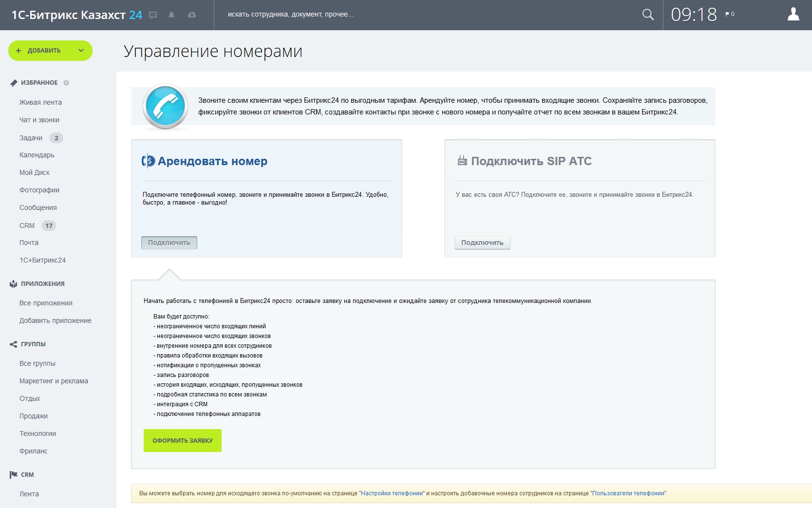Click the Подключить SIP АТС heading
Image resolution: width=812 pixels, height=508 pixels.
point(531,161)
